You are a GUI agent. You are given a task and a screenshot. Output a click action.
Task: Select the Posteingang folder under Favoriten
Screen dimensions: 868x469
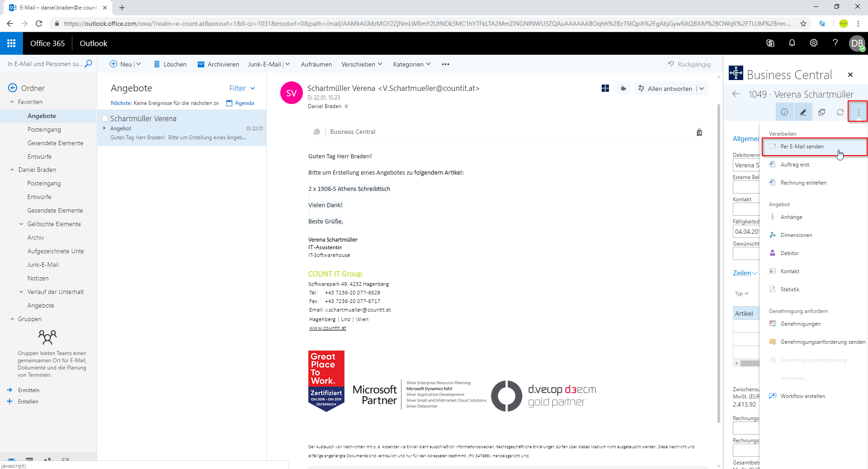tap(44, 129)
